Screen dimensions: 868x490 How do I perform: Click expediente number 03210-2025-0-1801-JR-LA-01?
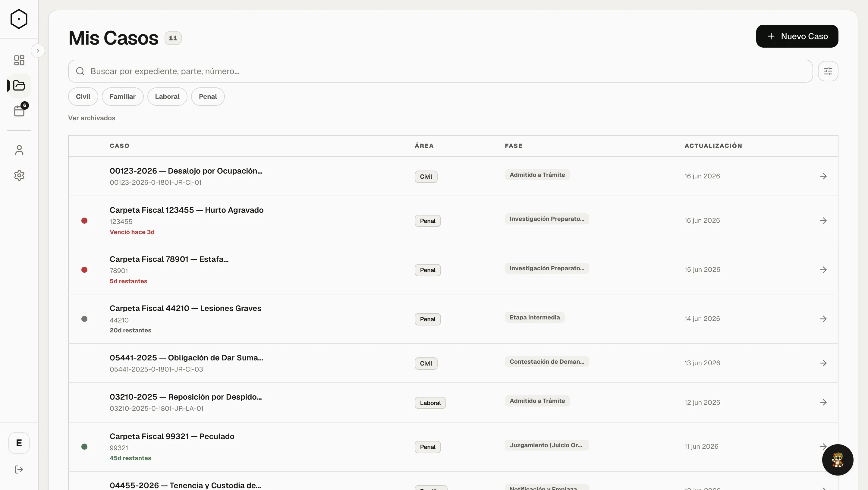tap(156, 408)
